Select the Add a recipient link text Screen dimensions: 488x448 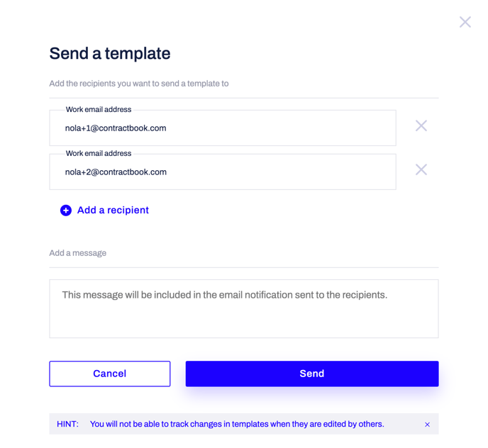pyautogui.click(x=113, y=210)
